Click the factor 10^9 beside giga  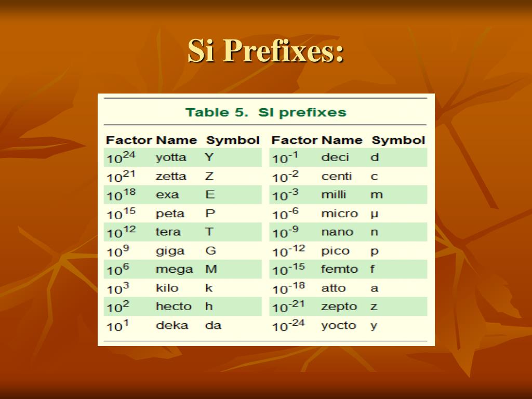pyautogui.click(x=118, y=251)
